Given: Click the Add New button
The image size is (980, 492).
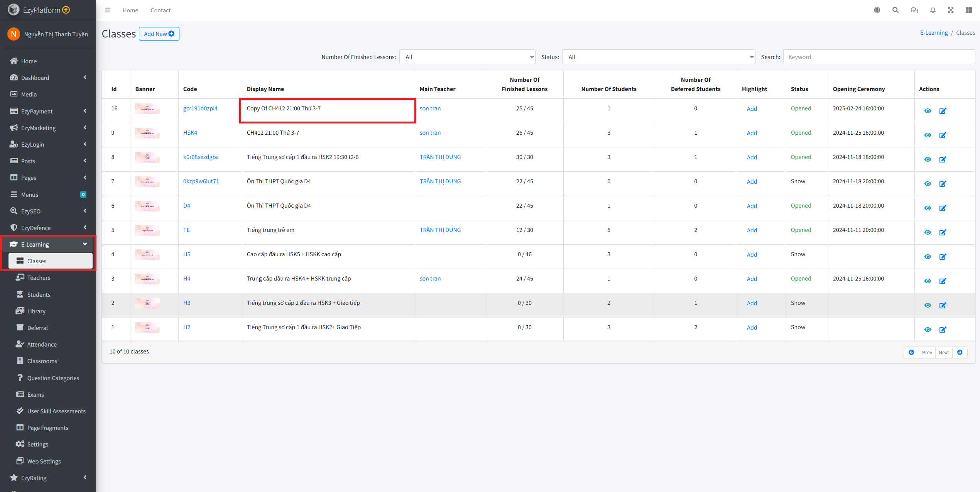Looking at the screenshot, I should pyautogui.click(x=159, y=34).
